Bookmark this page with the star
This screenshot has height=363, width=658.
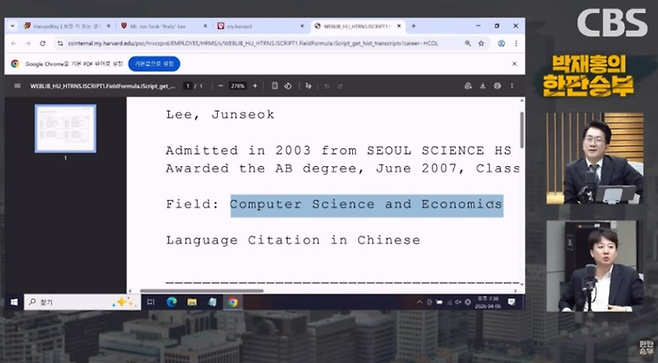pos(481,43)
